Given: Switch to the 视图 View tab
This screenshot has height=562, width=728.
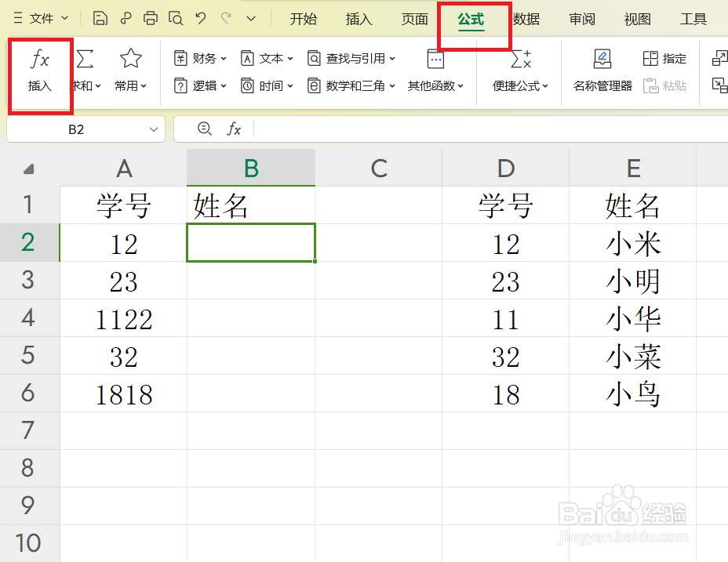Looking at the screenshot, I should coord(638,19).
